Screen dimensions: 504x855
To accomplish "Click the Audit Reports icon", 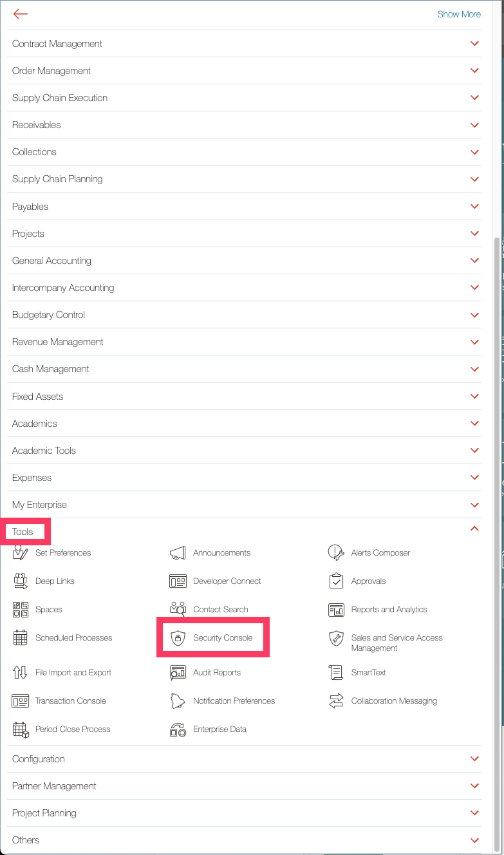I will [178, 673].
